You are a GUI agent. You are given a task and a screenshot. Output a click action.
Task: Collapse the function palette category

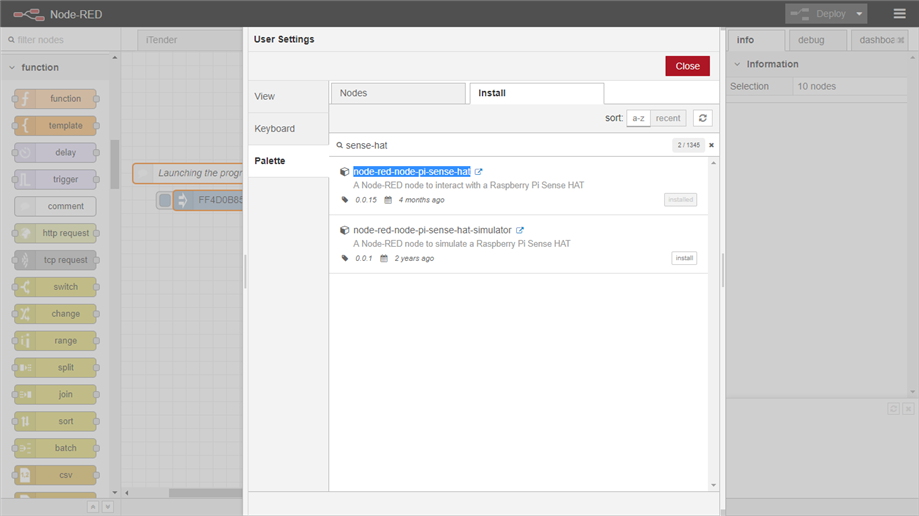click(12, 68)
